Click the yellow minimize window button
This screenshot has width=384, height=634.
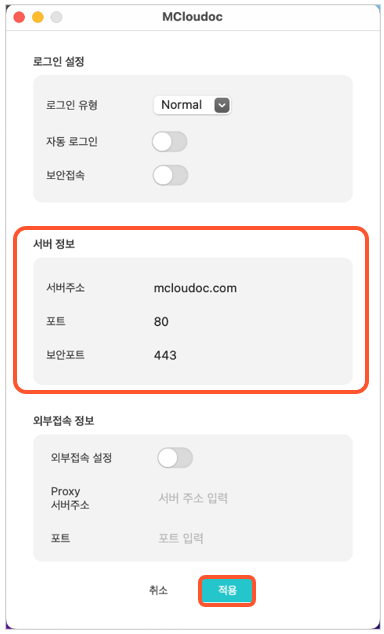(x=38, y=17)
